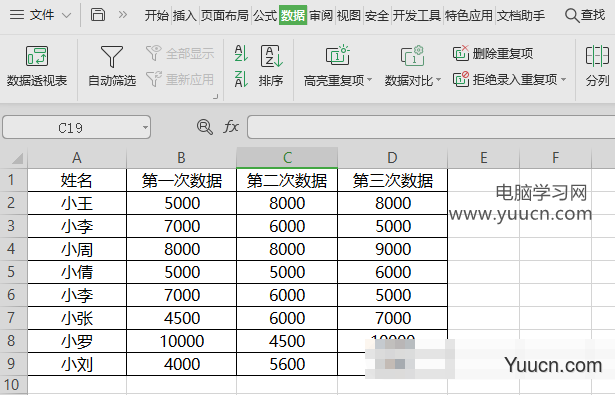
Task: Sort descending with the Z-A icon
Action: pos(241,79)
